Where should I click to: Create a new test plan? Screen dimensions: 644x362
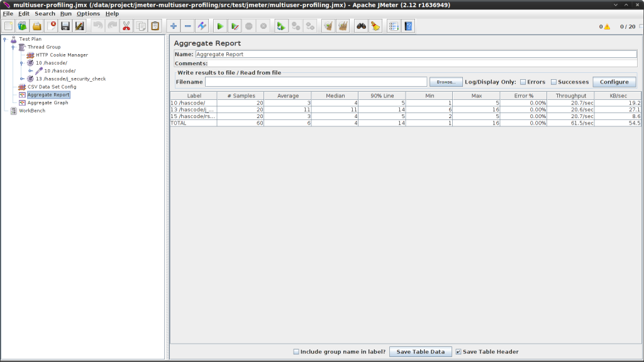coord(8,26)
